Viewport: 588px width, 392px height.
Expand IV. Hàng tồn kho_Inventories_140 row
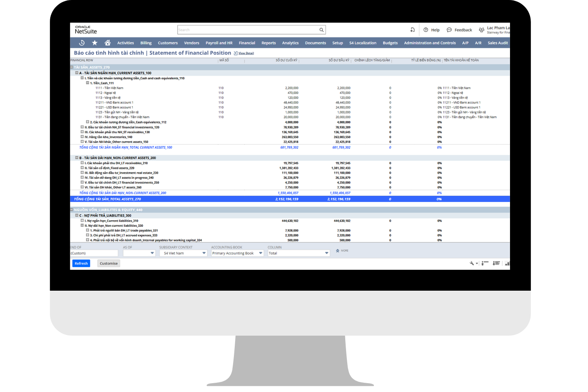pyautogui.click(x=82, y=137)
